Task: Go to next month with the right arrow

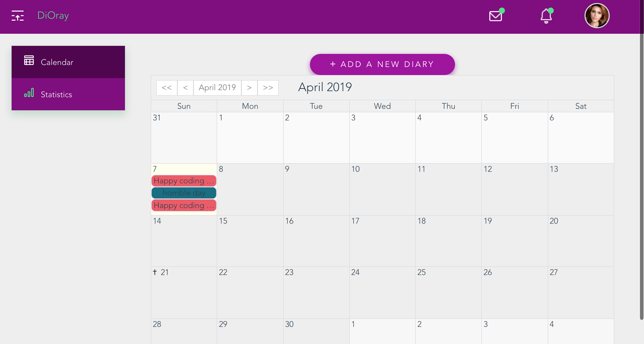Action: coord(249,88)
